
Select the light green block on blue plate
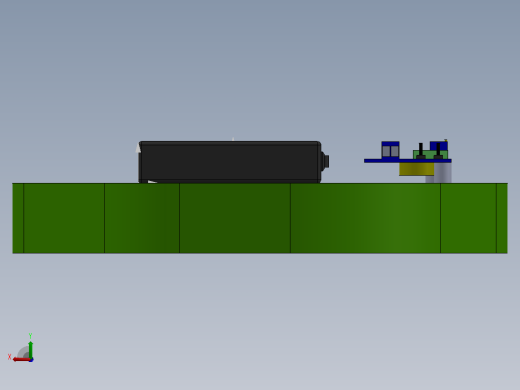[x=430, y=155]
